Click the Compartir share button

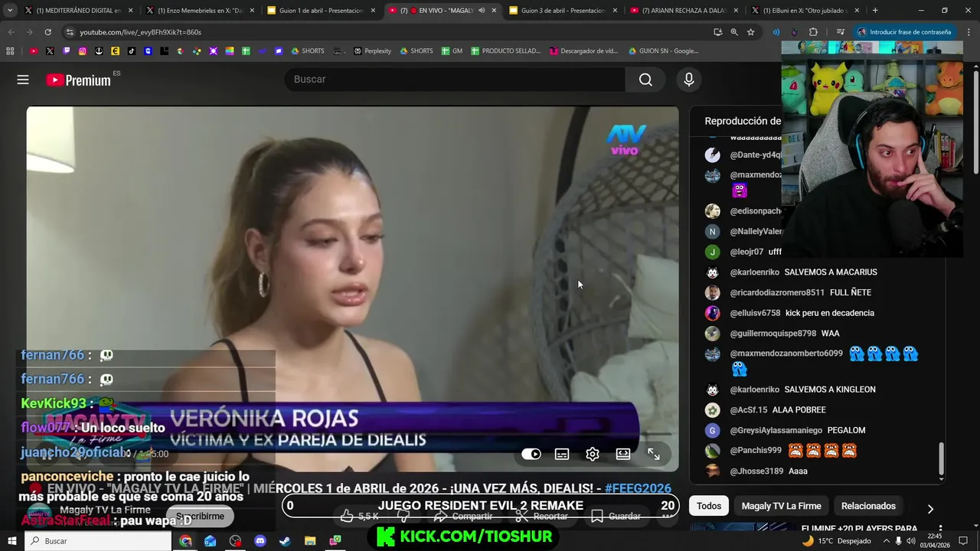point(464,517)
